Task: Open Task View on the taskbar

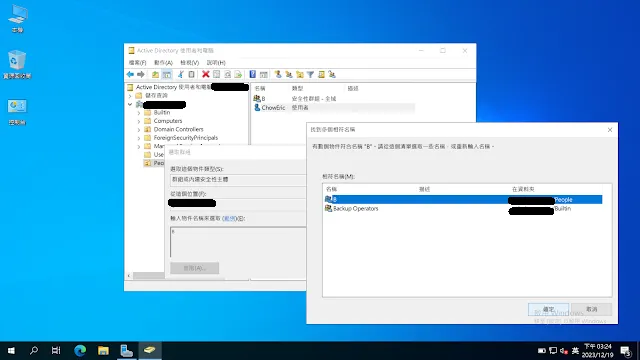Action: pyautogui.click(x=56, y=351)
